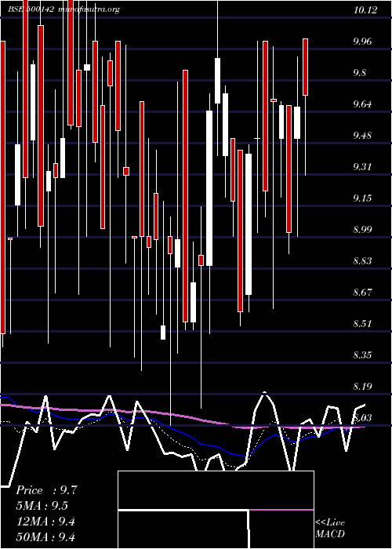Click the 50MA : 9.4 readout
Image resolution: width=392 pixels, height=549 pixels.
(x=45, y=537)
